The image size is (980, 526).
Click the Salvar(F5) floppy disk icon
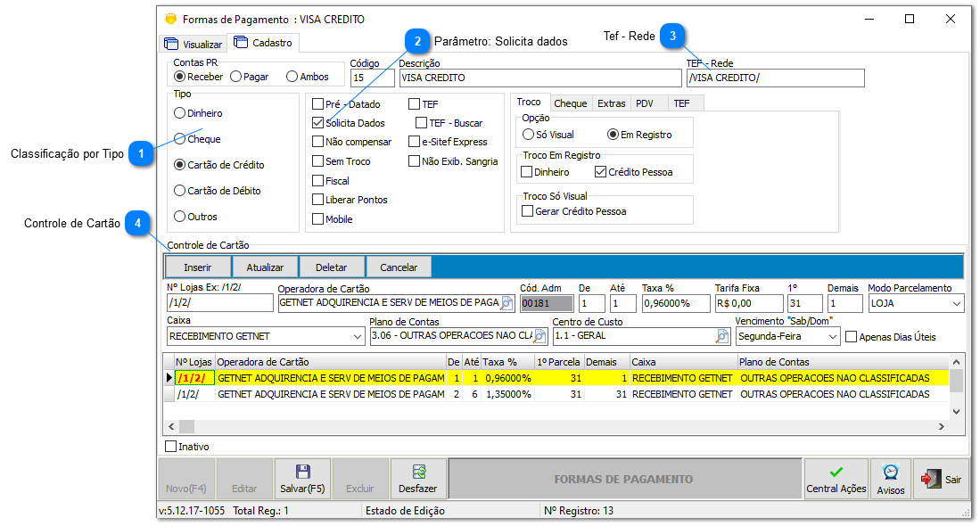click(301, 473)
